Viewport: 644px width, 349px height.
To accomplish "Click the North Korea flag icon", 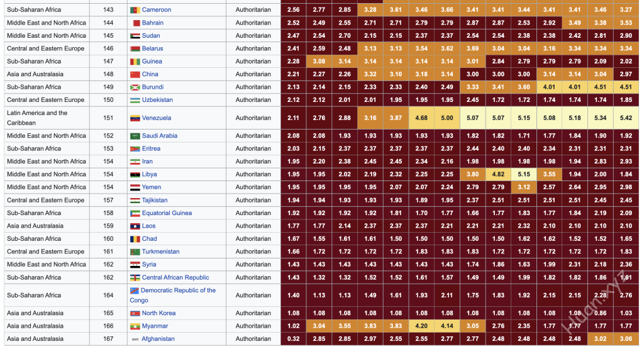I will (135, 313).
